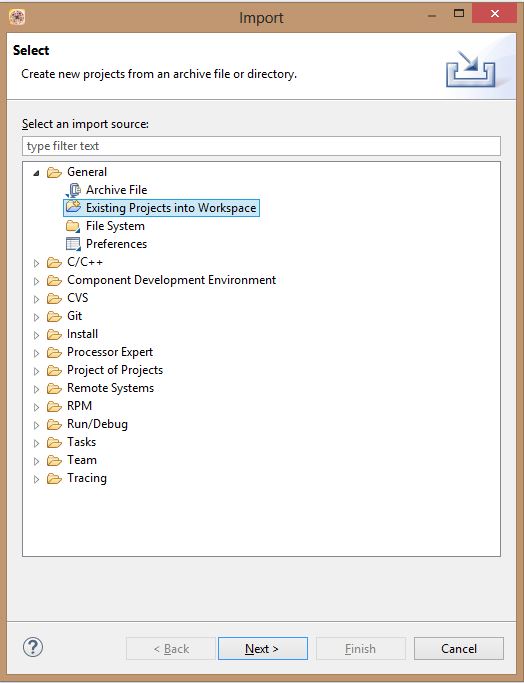Close the Import dialog window
524x683 pixels.
494,14
